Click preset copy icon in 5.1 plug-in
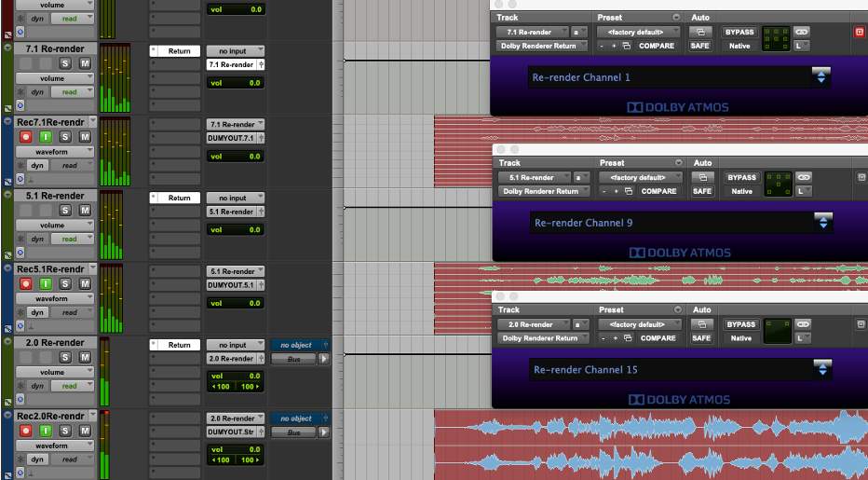This screenshot has width=868, height=480. coord(627,191)
